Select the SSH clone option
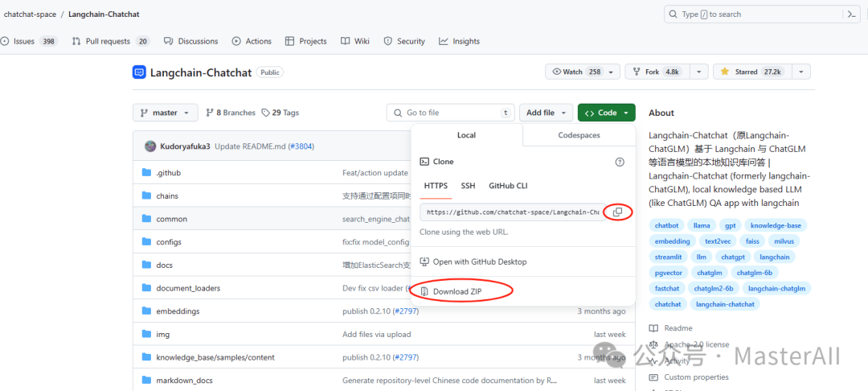 pyautogui.click(x=469, y=186)
